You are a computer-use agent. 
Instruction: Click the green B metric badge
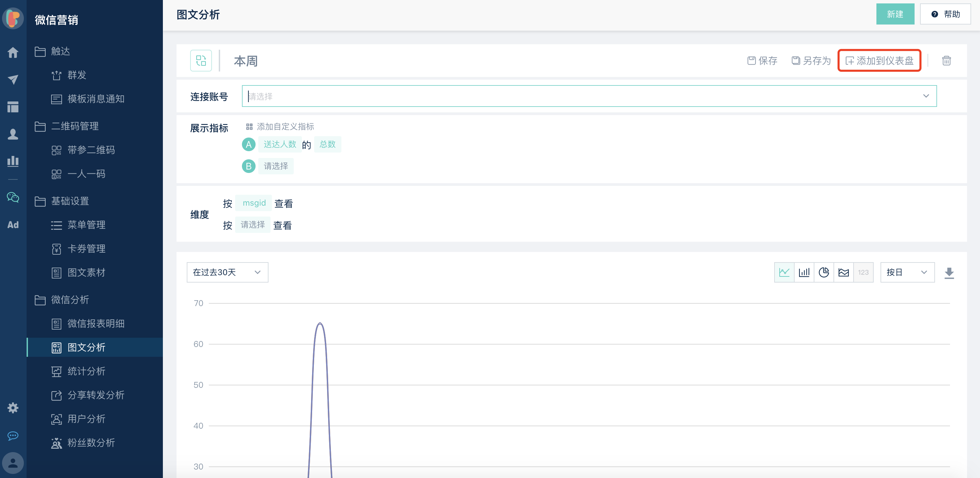tap(248, 166)
